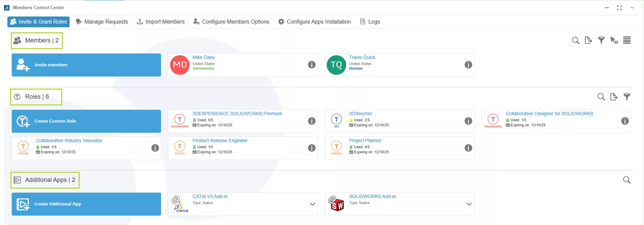
Task: Open info for Mike Dady
Action: point(311,65)
